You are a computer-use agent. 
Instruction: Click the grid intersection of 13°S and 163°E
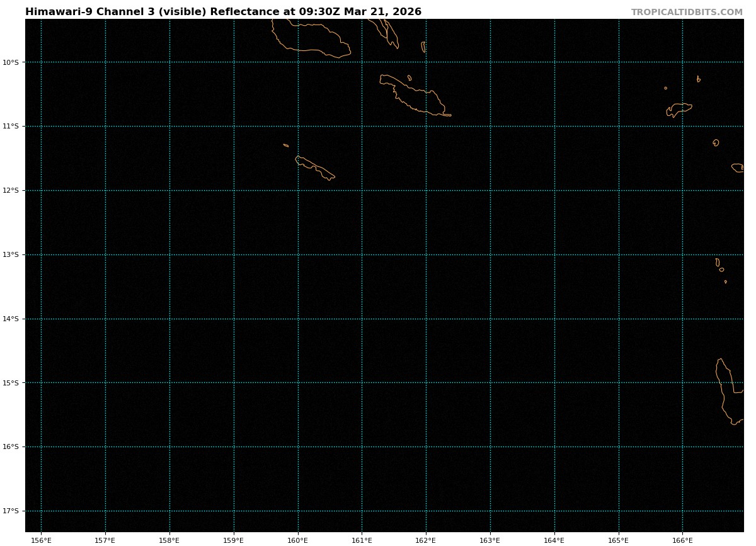click(x=490, y=254)
